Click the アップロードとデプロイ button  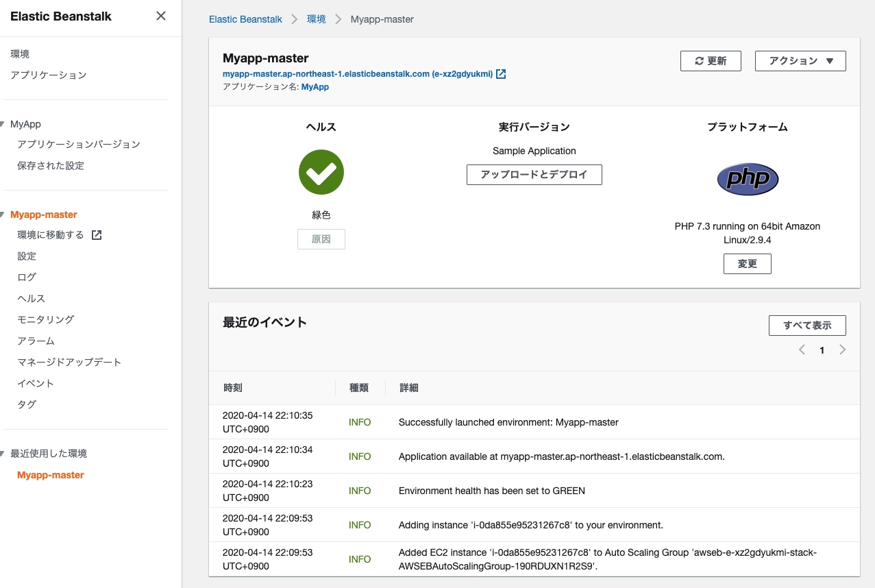pyautogui.click(x=534, y=175)
